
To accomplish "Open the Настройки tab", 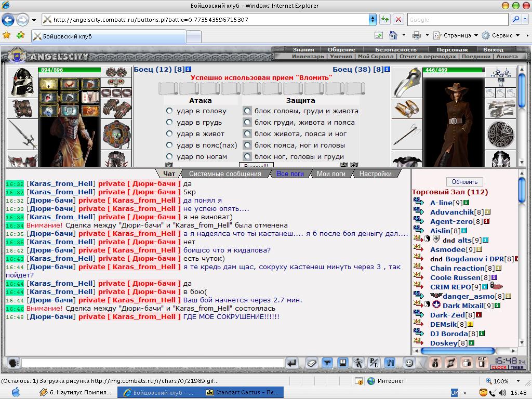I will (x=375, y=174).
